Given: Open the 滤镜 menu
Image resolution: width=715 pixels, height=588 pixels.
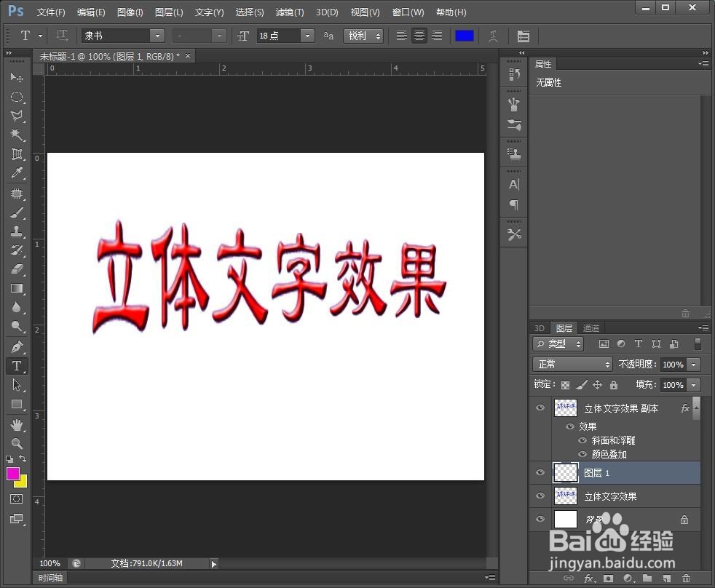Looking at the screenshot, I should (x=289, y=12).
